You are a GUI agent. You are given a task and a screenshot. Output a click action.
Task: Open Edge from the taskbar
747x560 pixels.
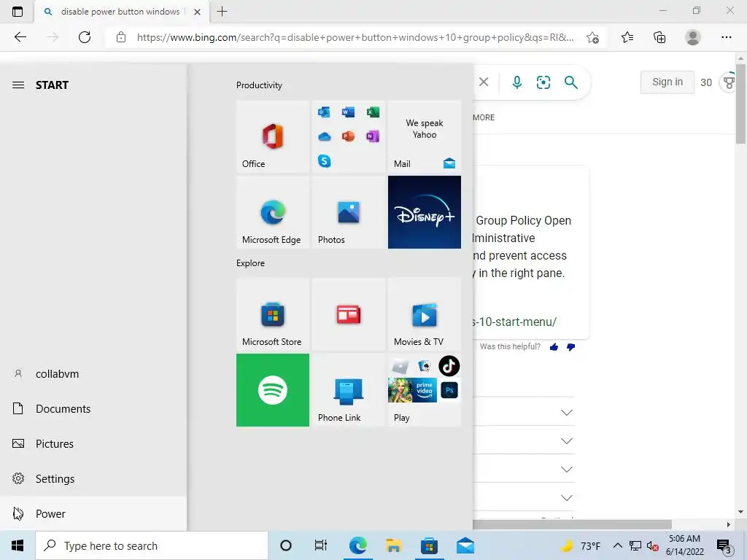point(357,545)
